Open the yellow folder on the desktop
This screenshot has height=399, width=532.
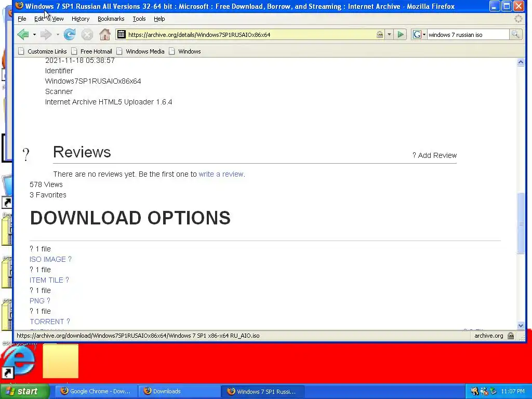(x=60, y=361)
